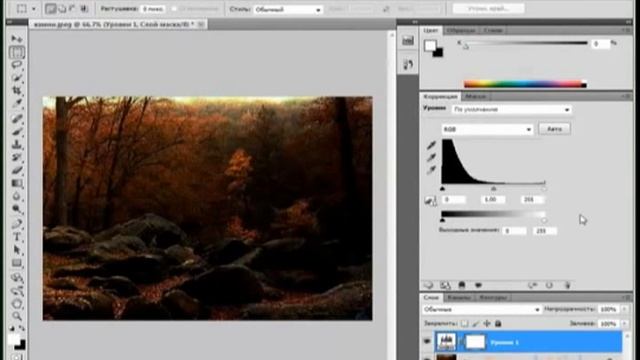Open the Levels preset dropdown

(x=511, y=109)
